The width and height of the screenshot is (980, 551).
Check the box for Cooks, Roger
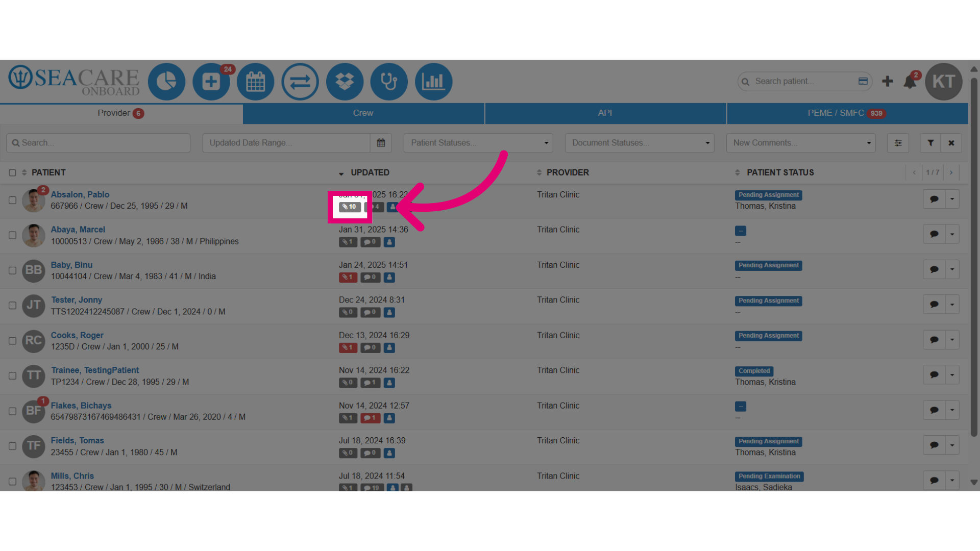click(x=12, y=341)
